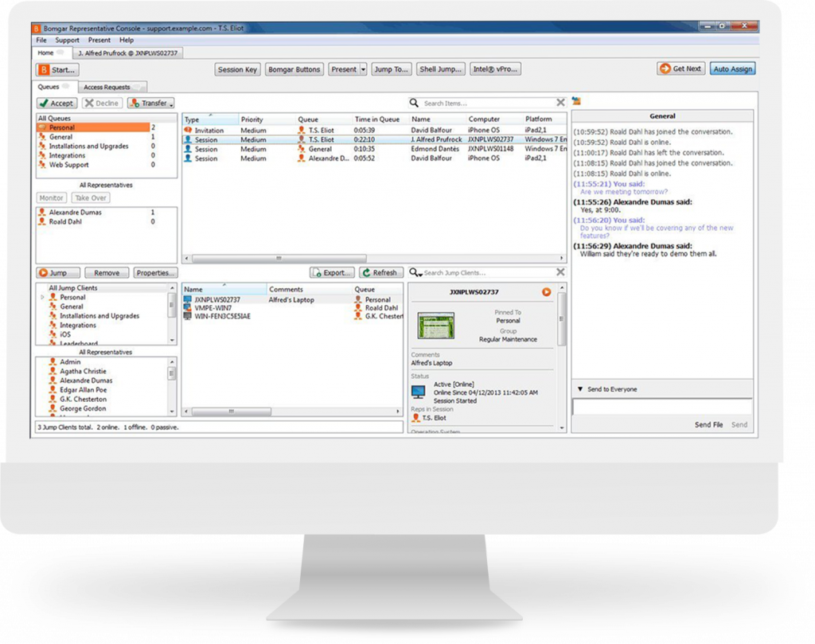The width and height of the screenshot is (815, 644).
Task: Click Get Next session button
Action: pos(681,68)
